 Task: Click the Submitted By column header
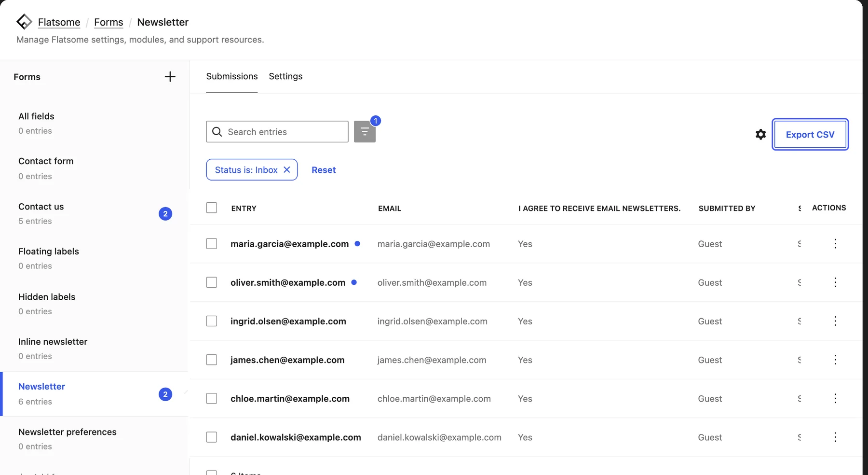coord(727,208)
